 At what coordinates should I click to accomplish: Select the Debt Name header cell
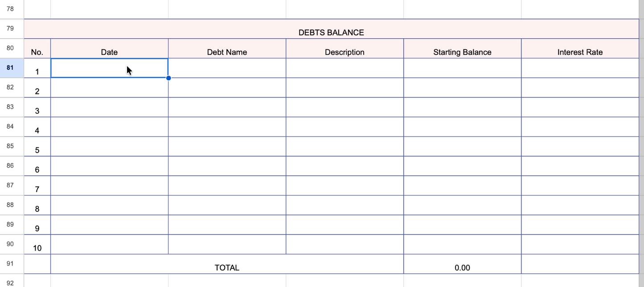pos(227,49)
